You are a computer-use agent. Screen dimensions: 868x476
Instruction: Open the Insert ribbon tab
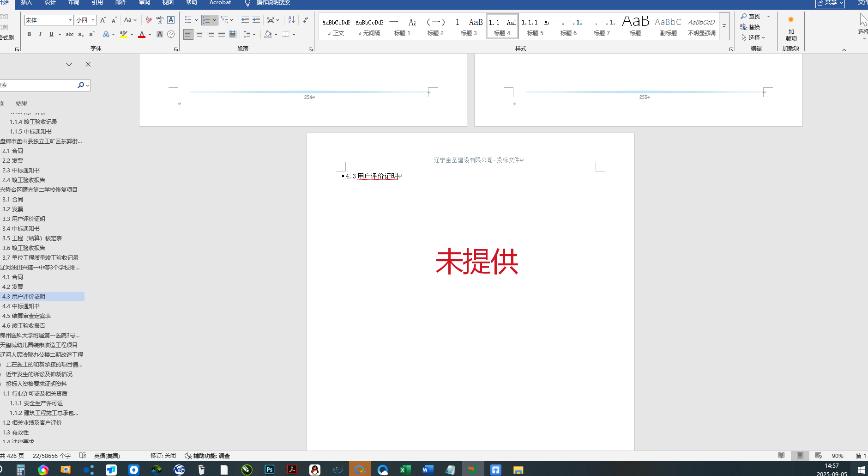pyautogui.click(x=27, y=3)
